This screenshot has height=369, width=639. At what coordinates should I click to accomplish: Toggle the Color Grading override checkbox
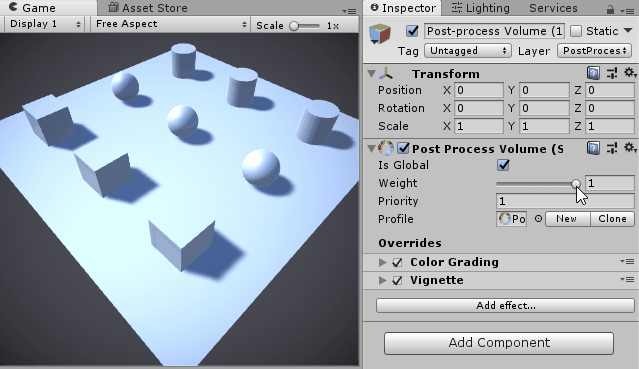pyautogui.click(x=397, y=263)
